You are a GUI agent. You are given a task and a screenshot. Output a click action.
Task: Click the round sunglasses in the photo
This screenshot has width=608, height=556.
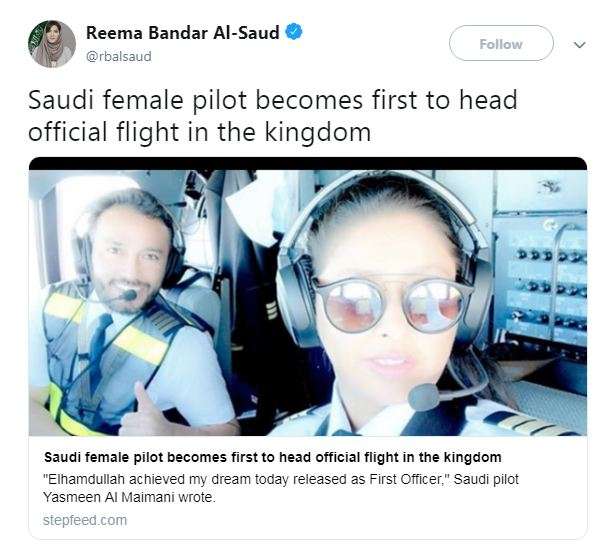pyautogui.click(x=392, y=305)
